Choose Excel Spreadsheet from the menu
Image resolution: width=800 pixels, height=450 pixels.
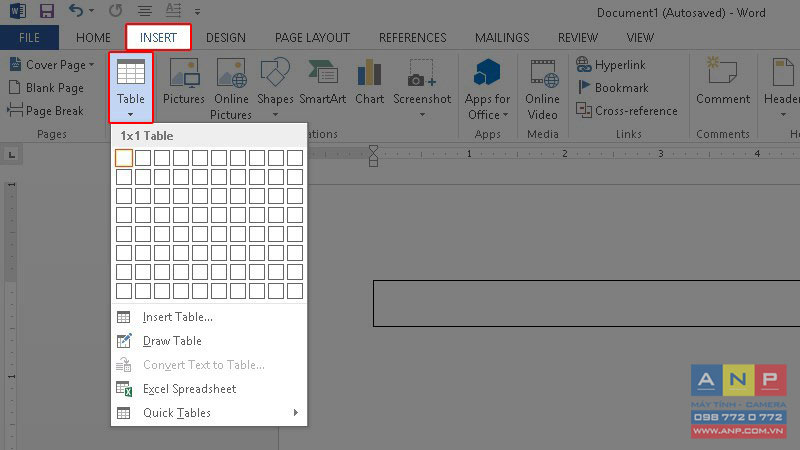point(209,389)
